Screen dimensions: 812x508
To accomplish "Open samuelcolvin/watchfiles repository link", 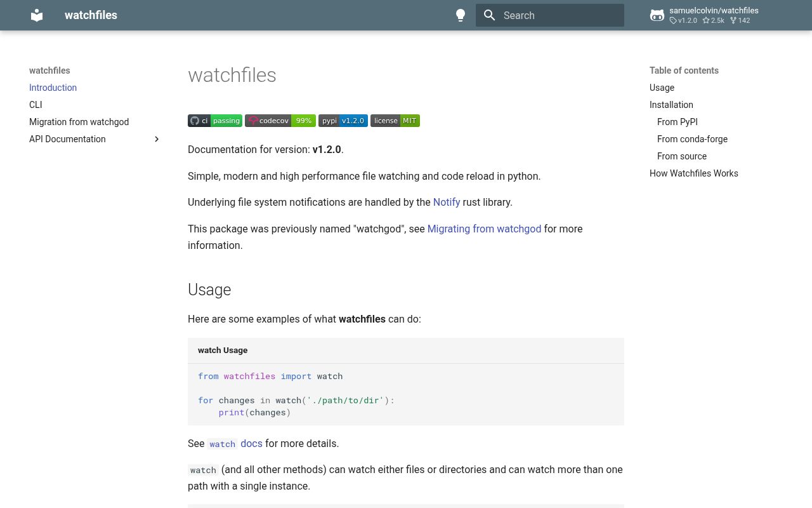I will 714,10.
